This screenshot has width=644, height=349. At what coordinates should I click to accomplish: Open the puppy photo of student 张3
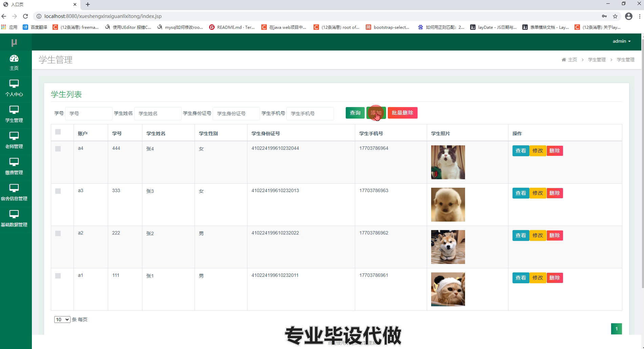pyautogui.click(x=448, y=205)
